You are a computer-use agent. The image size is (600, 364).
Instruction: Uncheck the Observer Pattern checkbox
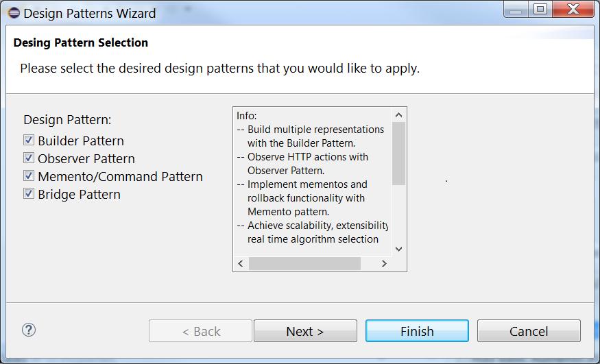coord(29,158)
